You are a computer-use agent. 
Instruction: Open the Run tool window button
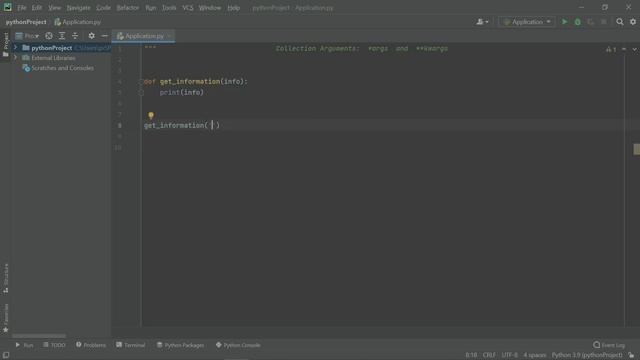(x=24, y=345)
